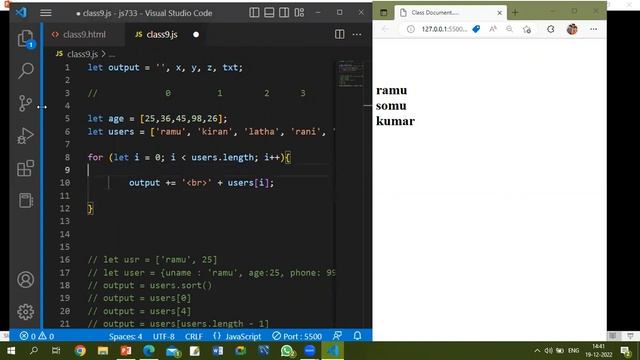640x360 pixels.
Task: Close the Class Document browser tab
Action: coord(500,13)
